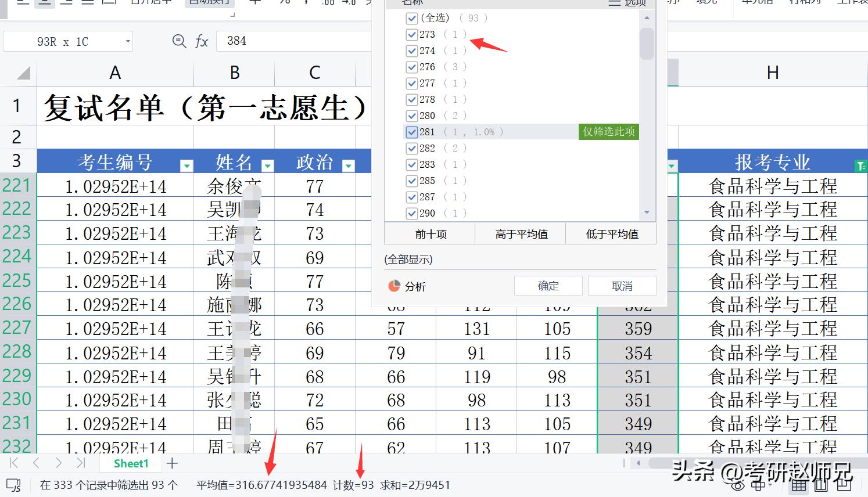Switch to the Sheet1 tab
The width and height of the screenshot is (868, 497).
131,463
